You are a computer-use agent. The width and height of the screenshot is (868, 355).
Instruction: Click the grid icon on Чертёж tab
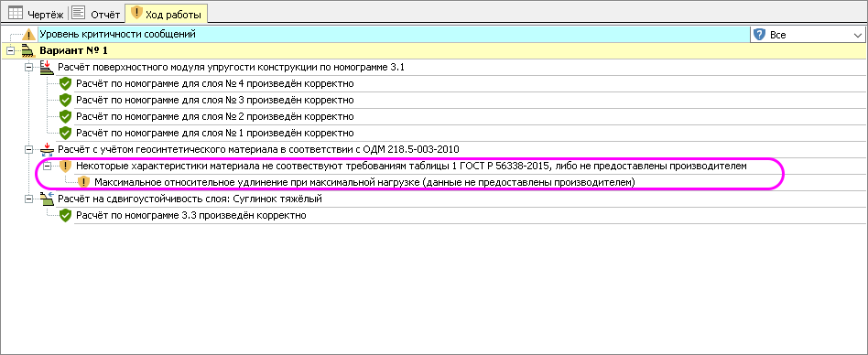coord(15,12)
